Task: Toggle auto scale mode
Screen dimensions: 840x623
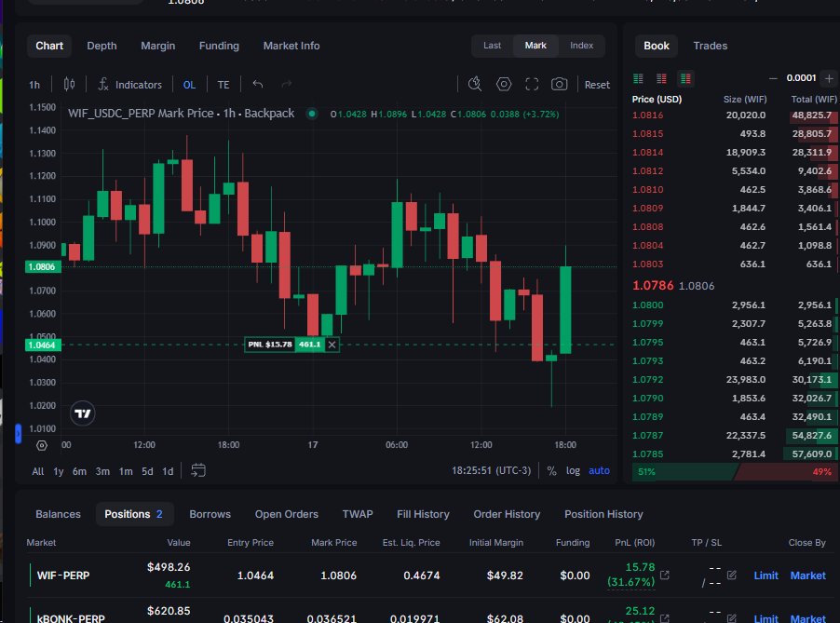Action: point(599,471)
